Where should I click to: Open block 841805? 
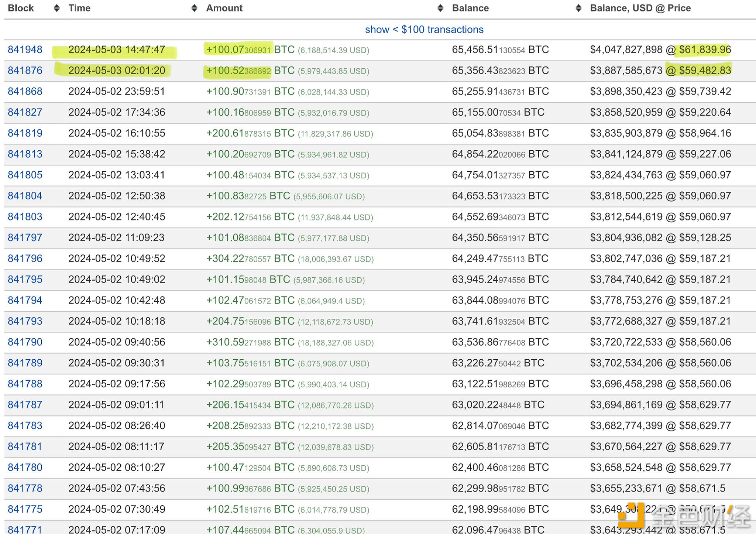[25, 175]
